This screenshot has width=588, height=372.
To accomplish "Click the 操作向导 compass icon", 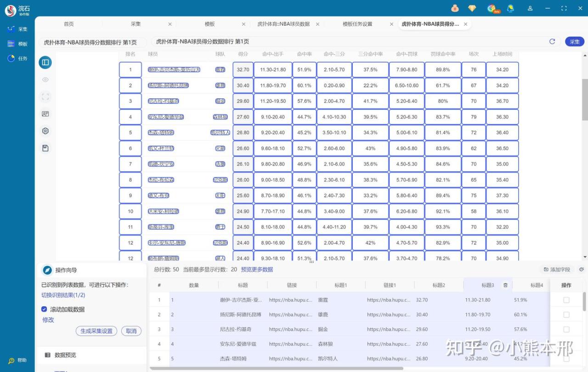I will coord(47,270).
